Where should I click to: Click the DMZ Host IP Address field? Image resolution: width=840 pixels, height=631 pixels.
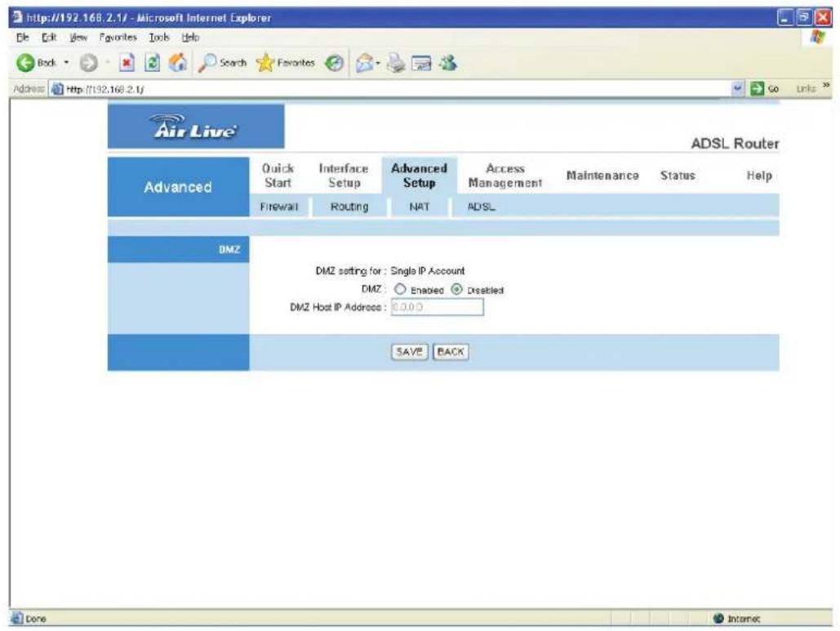point(438,307)
